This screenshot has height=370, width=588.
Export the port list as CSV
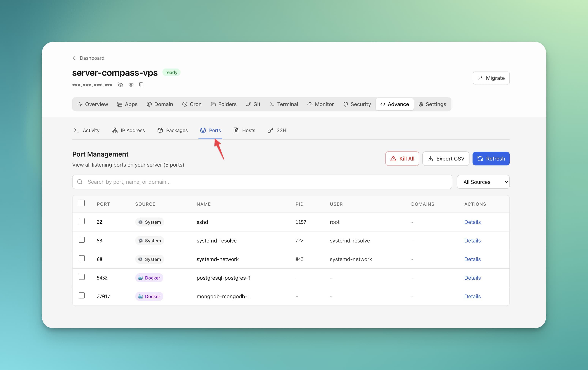point(446,159)
